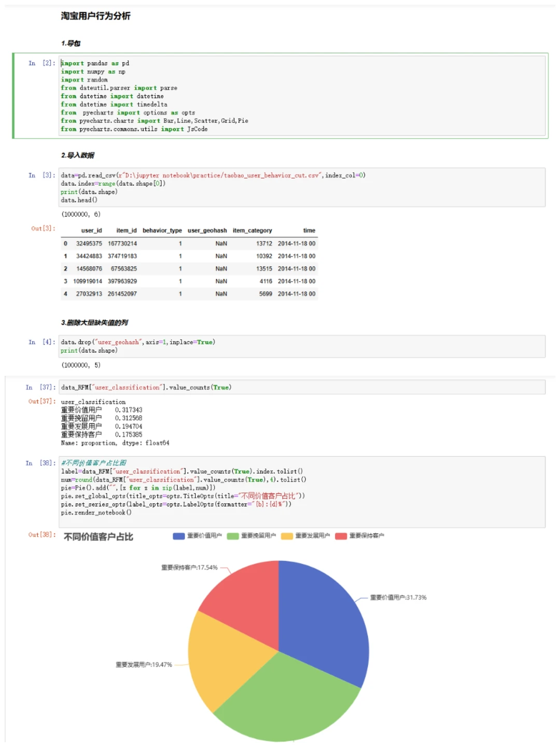Click item_id cell 374719183
560x747 pixels.
pyautogui.click(x=122, y=256)
